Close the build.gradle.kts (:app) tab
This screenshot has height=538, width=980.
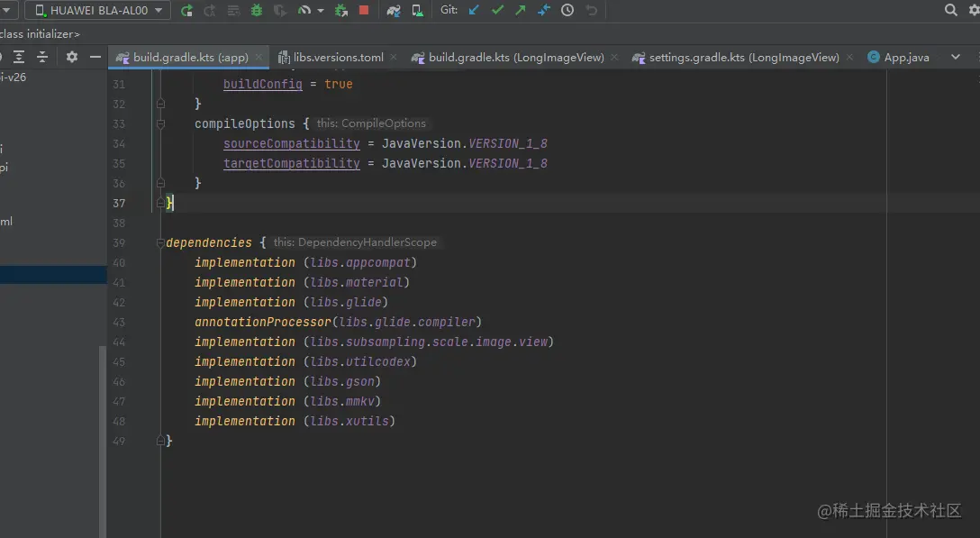(x=259, y=57)
